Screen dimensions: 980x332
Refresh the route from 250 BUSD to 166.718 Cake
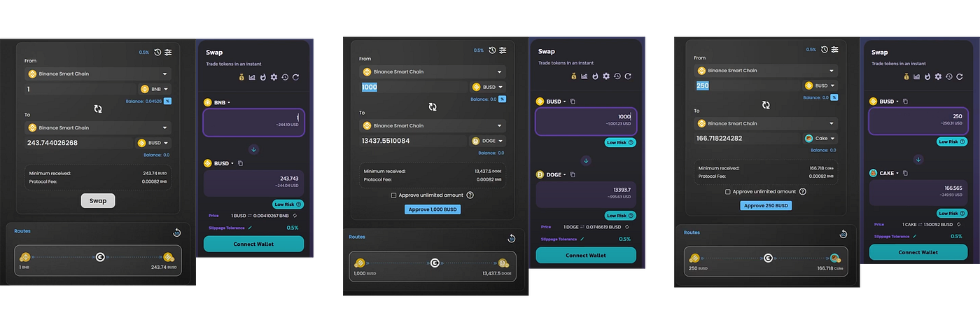coord(843,234)
